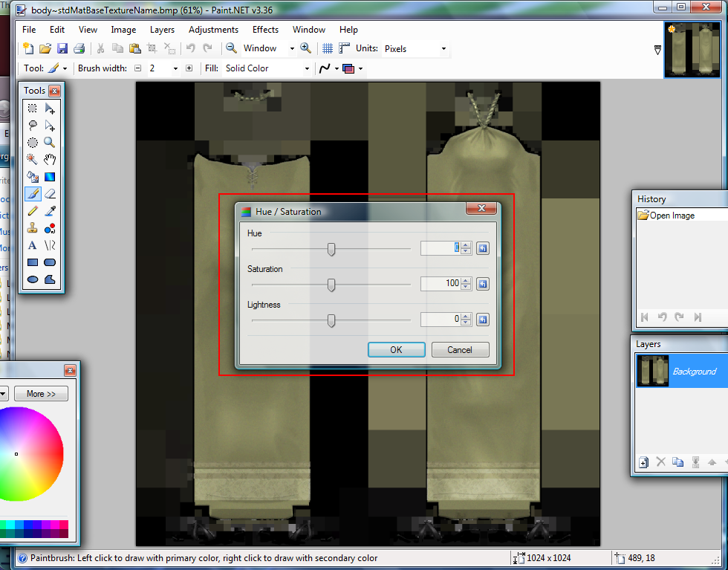
Task: Toggle the rulers icon
Action: coord(344,48)
